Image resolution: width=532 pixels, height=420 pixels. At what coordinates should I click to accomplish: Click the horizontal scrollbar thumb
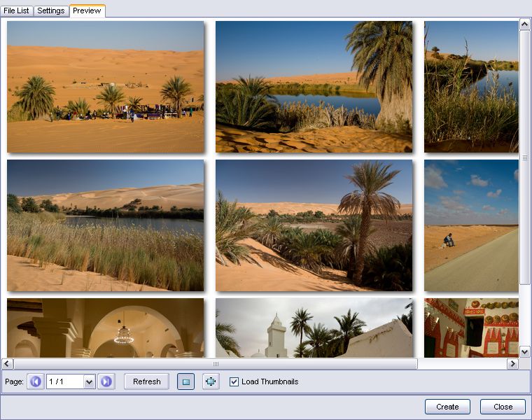216,364
